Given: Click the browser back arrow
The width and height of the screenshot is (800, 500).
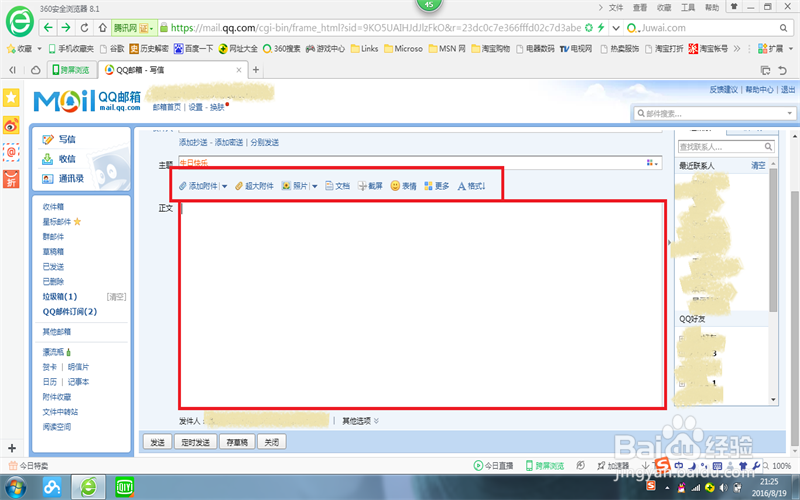Looking at the screenshot, I should pyautogui.click(x=48, y=28).
